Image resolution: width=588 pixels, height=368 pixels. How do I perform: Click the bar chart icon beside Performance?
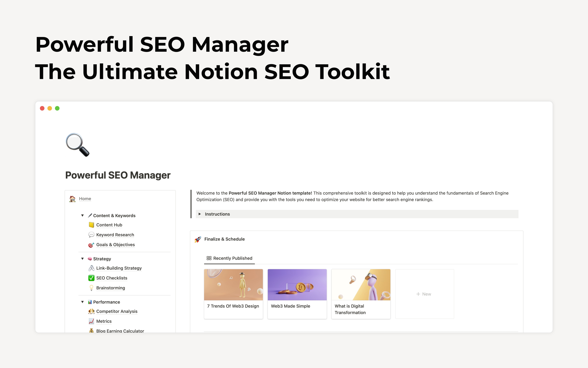point(90,302)
